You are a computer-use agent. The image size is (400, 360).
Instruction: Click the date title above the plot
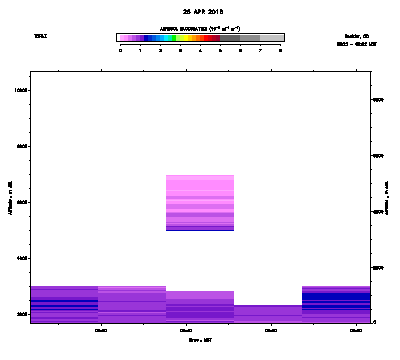tap(203, 12)
